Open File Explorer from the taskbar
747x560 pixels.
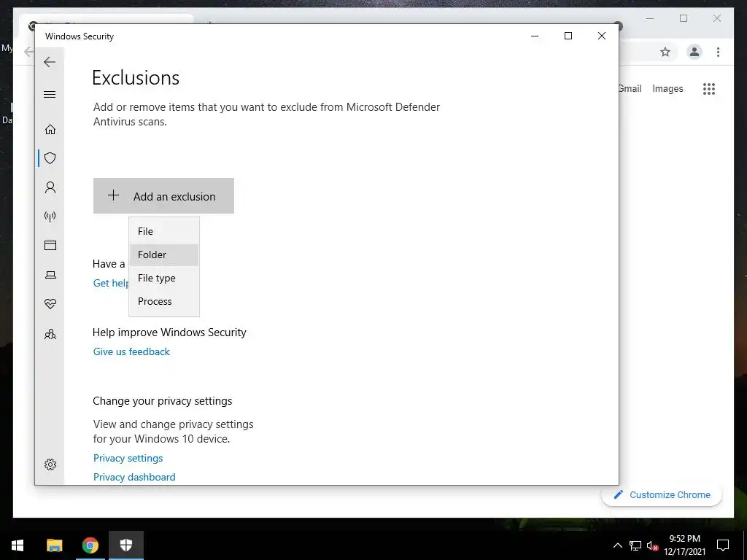pyautogui.click(x=54, y=545)
